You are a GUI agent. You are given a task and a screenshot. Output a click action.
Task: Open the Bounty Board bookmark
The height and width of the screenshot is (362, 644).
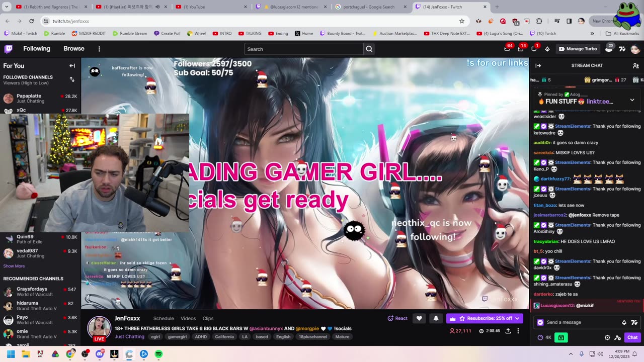pyautogui.click(x=343, y=34)
